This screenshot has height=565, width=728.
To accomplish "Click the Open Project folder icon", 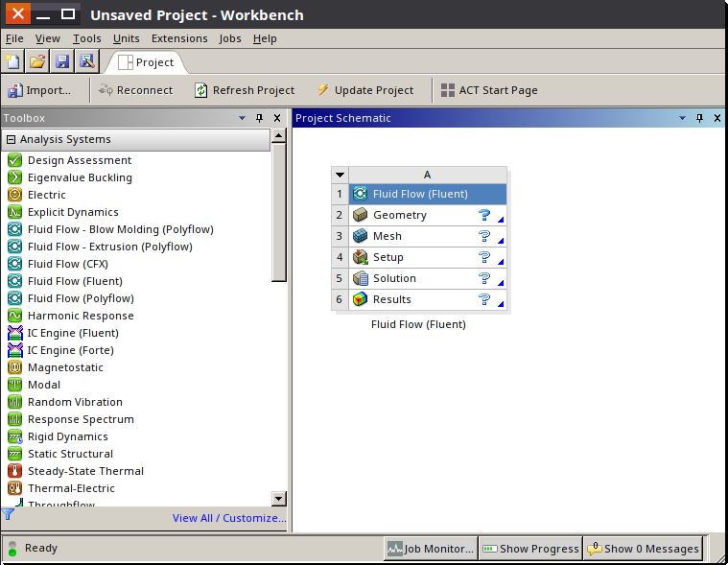I will pos(37,61).
